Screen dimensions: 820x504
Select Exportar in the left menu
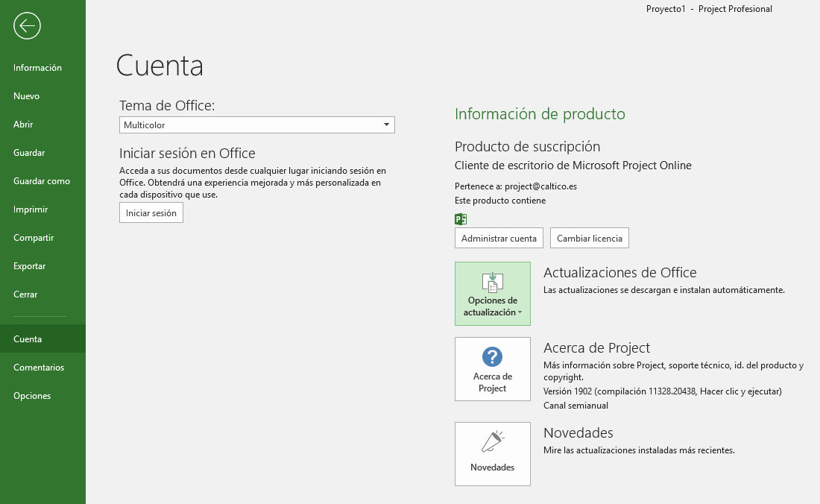[43, 265]
